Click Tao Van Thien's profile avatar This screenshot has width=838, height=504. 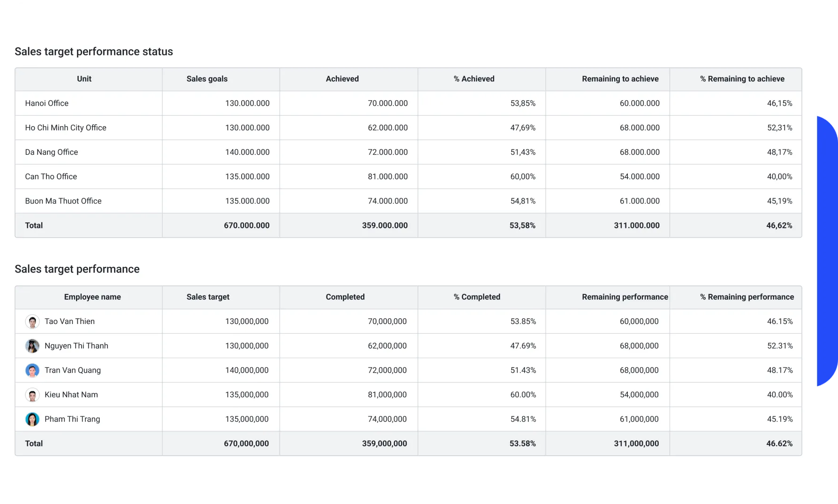[x=32, y=321]
